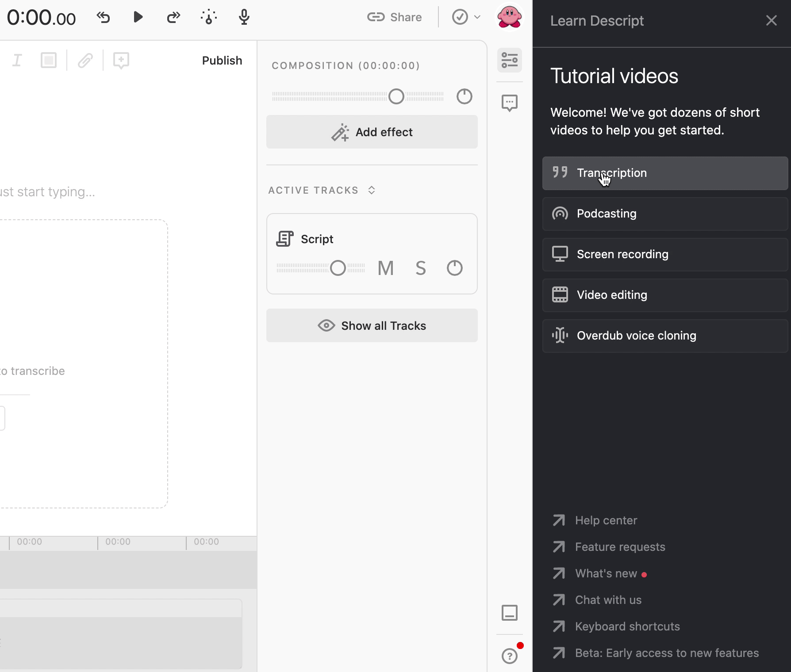Click the help question mark icon
The width and height of the screenshot is (791, 672).
click(x=510, y=656)
